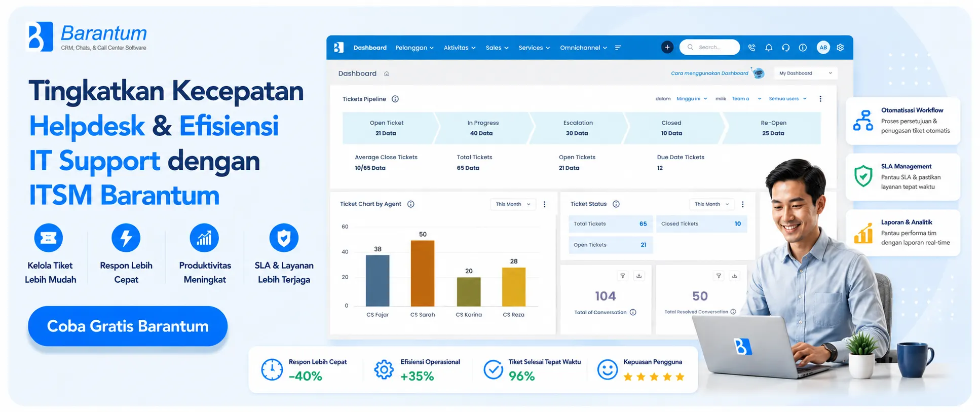The width and height of the screenshot is (980, 412).
Task: Click the Otomatisasi Workflow diagram icon
Action: [x=863, y=121]
